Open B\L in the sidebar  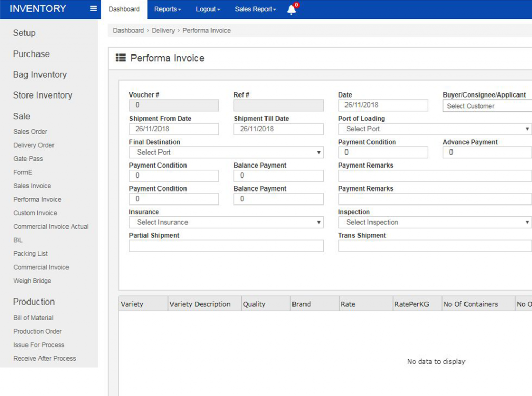18,240
